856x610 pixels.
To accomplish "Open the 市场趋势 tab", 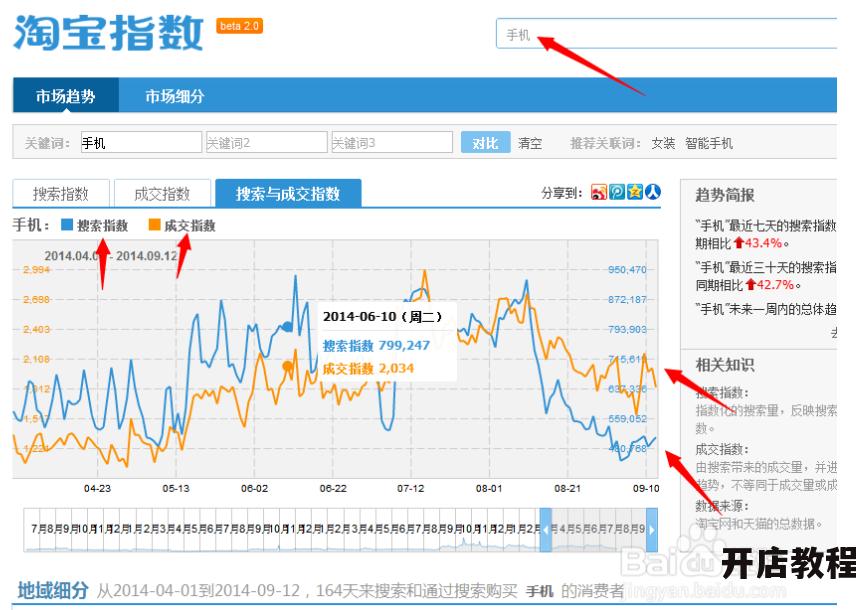I will pos(66,96).
